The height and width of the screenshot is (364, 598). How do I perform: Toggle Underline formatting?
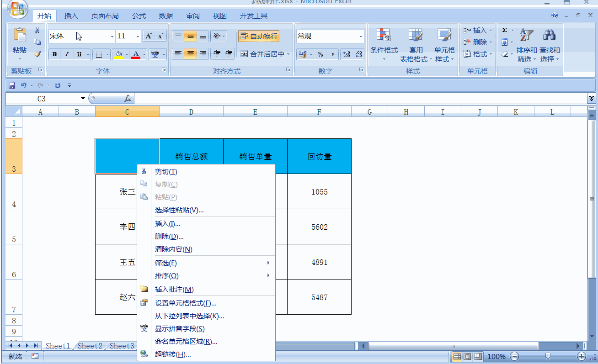click(x=79, y=54)
